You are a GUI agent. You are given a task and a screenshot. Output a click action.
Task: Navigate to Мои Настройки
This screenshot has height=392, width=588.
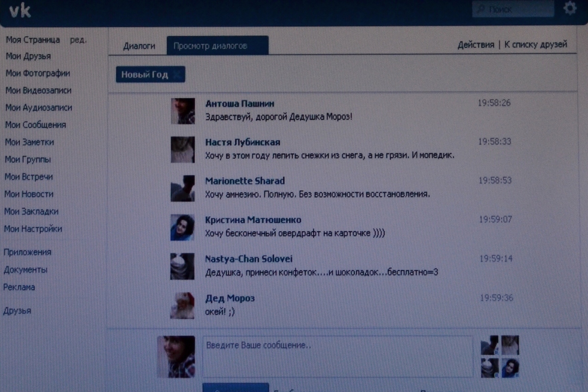pyautogui.click(x=33, y=229)
